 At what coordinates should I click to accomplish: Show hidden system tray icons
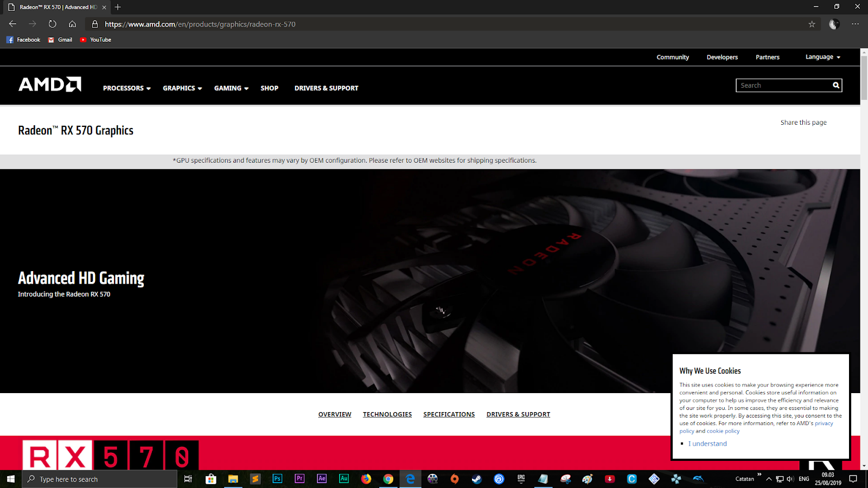point(769,479)
